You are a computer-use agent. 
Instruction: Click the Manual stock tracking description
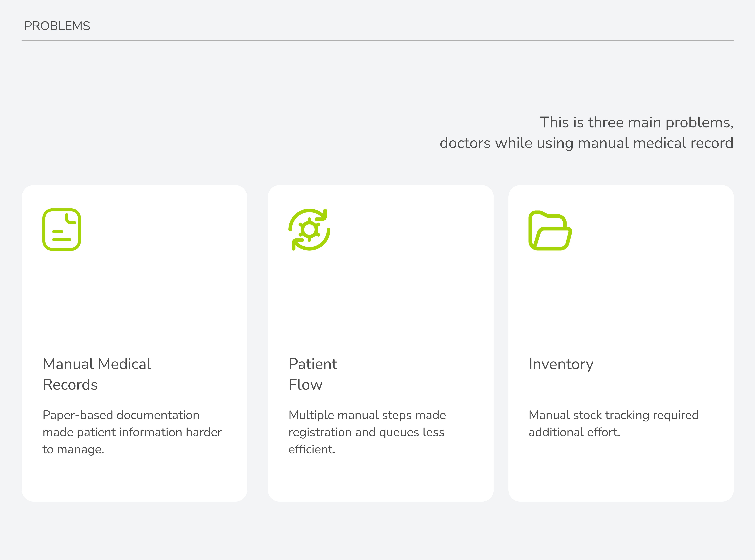[614, 424]
